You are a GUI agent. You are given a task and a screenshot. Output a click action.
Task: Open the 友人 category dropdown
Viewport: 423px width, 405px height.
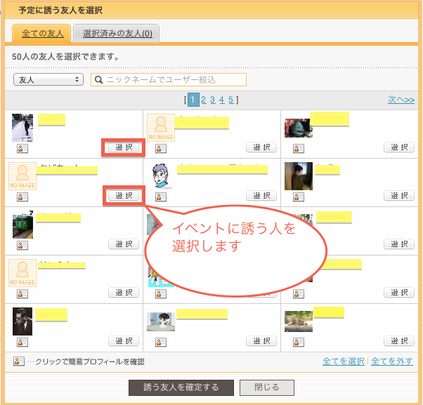click(x=48, y=80)
